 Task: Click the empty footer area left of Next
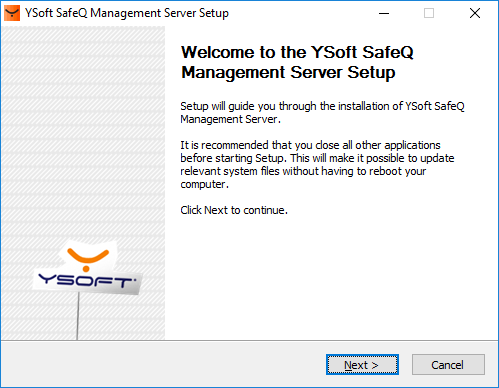click(163, 365)
